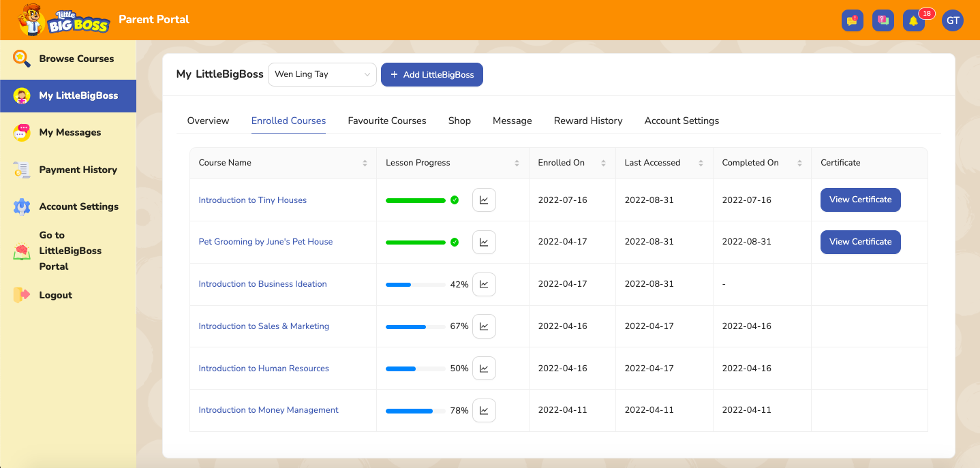Image resolution: width=980 pixels, height=468 pixels.
Task: View Certificate for Pet Grooming course
Action: 861,242
